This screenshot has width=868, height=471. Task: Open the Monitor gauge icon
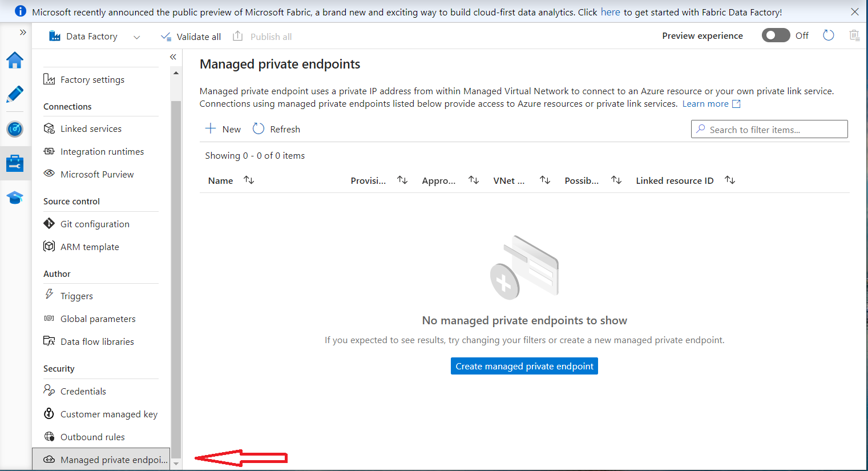[x=15, y=129]
